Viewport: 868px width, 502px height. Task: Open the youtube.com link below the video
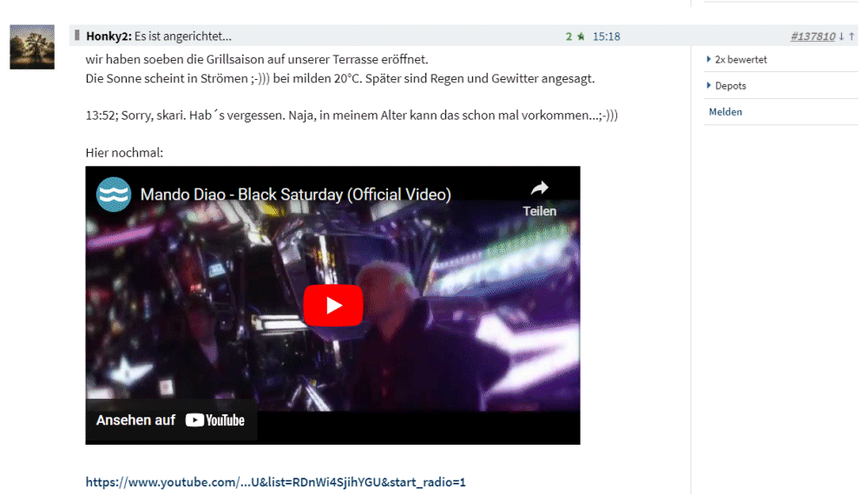coord(275,482)
